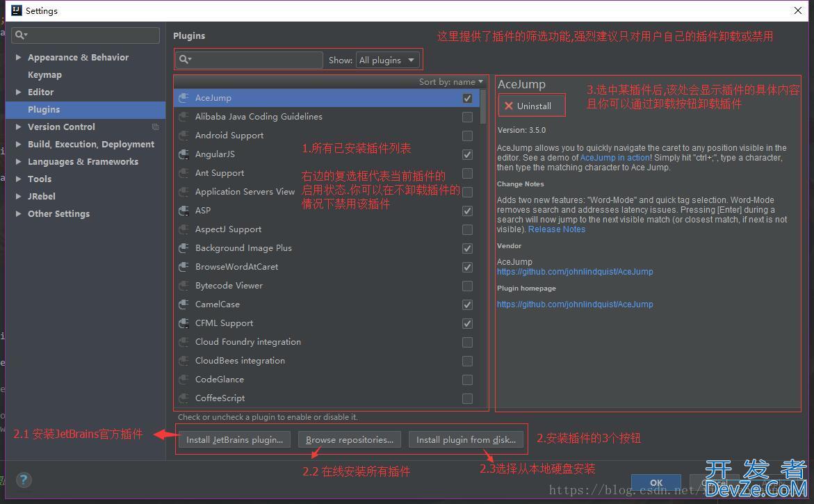This screenshot has height=504, width=814.
Task: Click the Alibaba Java Coding Guidelines plugin icon
Action: click(184, 116)
